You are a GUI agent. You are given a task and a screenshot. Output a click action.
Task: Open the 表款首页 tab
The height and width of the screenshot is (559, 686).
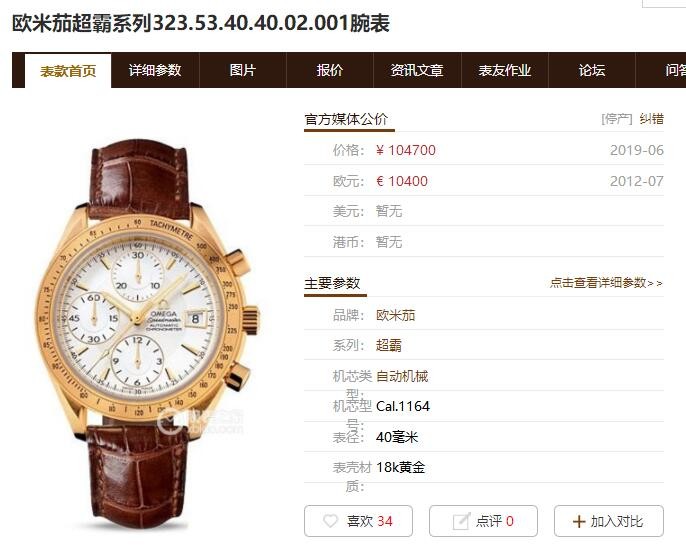point(68,70)
